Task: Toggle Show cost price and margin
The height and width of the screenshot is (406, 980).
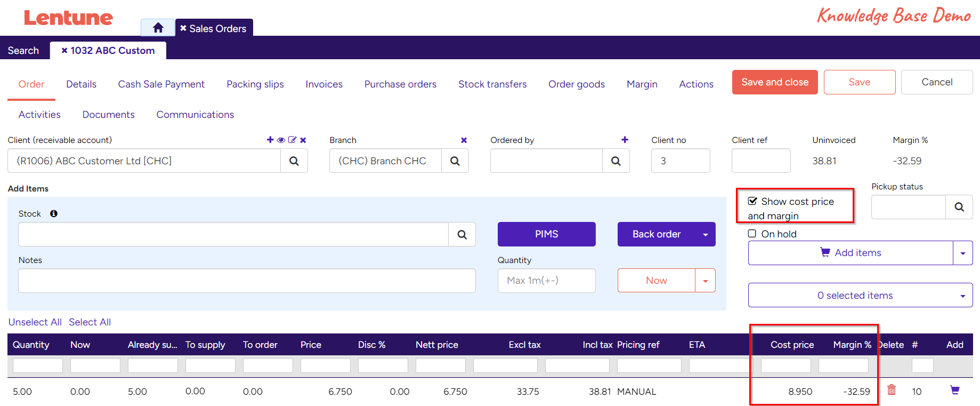Action: click(x=752, y=201)
